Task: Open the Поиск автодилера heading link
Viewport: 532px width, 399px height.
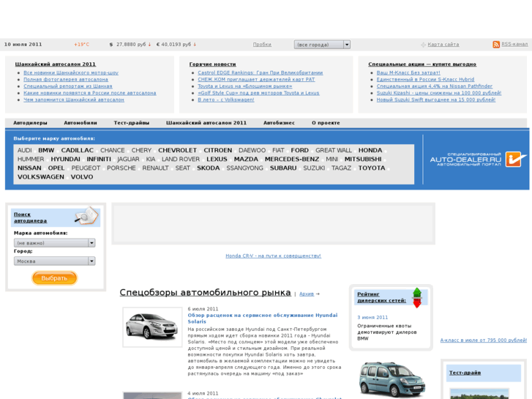Action: tap(30, 217)
